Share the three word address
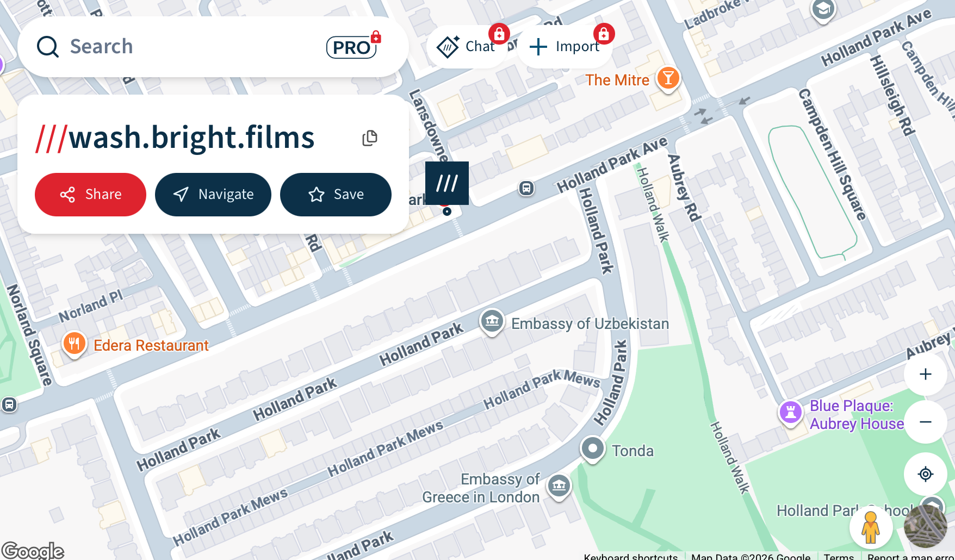The image size is (955, 560). click(x=90, y=195)
